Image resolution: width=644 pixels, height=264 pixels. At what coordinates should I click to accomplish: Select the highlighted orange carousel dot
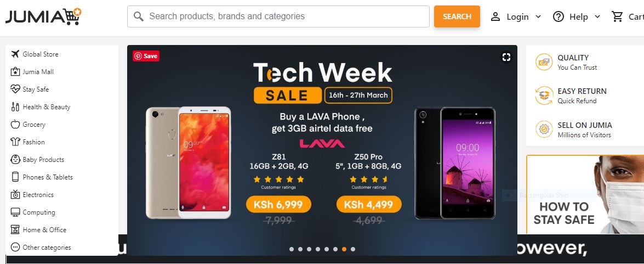point(344,249)
